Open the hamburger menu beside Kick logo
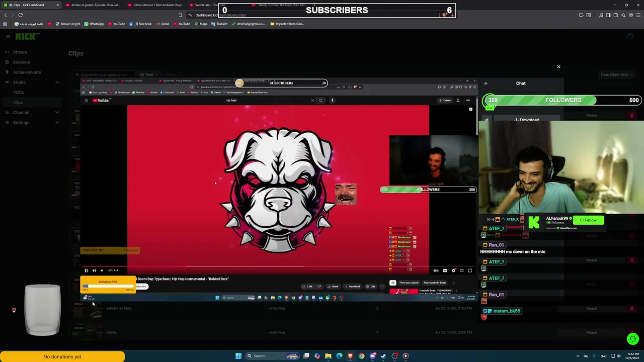Image resolution: width=644 pixels, height=362 pixels. click(x=8, y=36)
